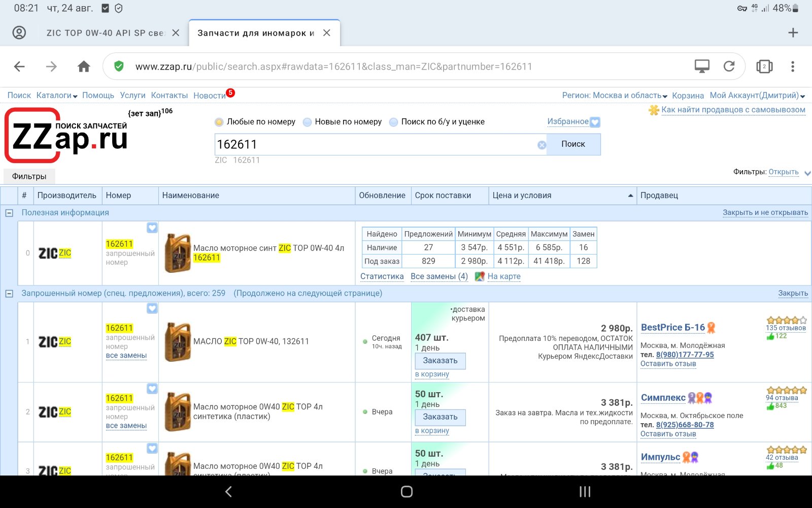Open the browser profile account icon
The width and height of the screenshot is (812, 508).
19,33
